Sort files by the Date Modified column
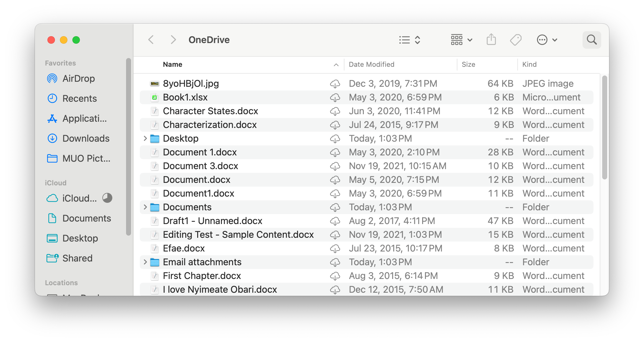This screenshot has width=644, height=342. [x=371, y=64]
